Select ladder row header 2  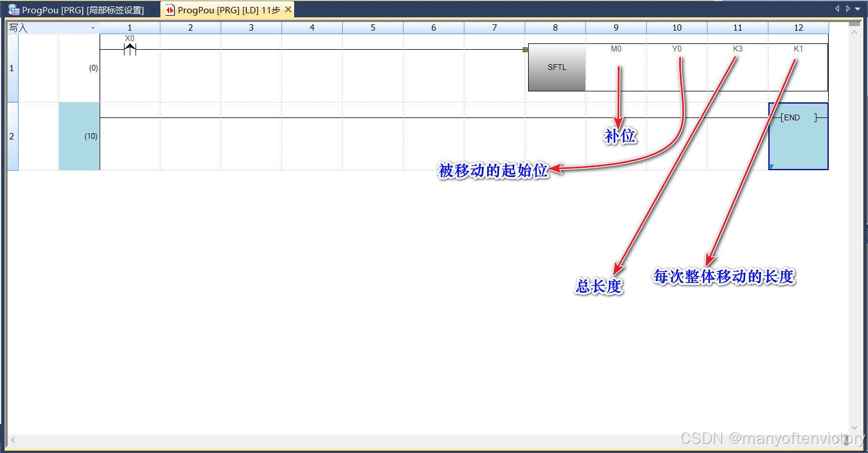coord(12,137)
